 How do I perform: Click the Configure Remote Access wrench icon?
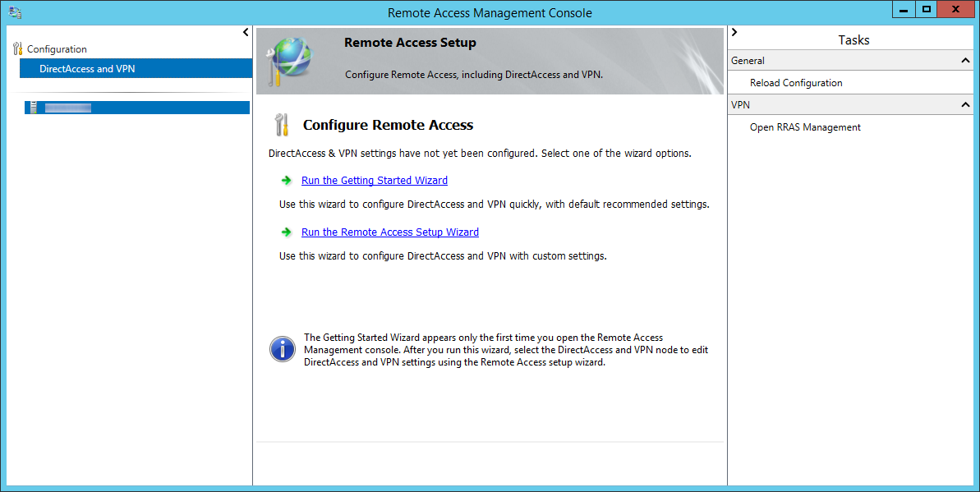281,125
